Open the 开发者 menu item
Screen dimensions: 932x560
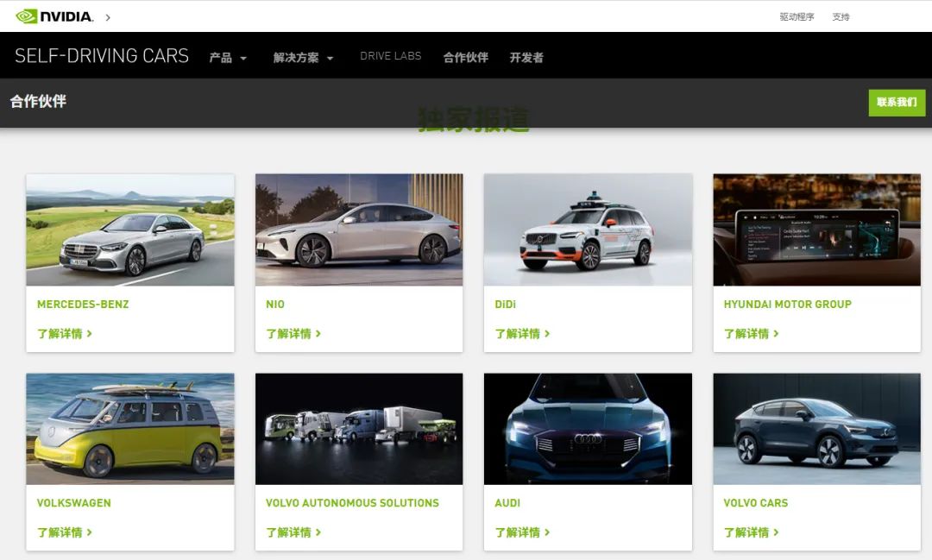click(526, 58)
